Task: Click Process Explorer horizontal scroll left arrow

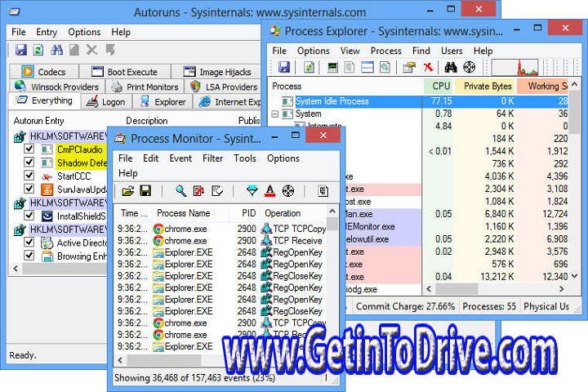Action: point(429,289)
